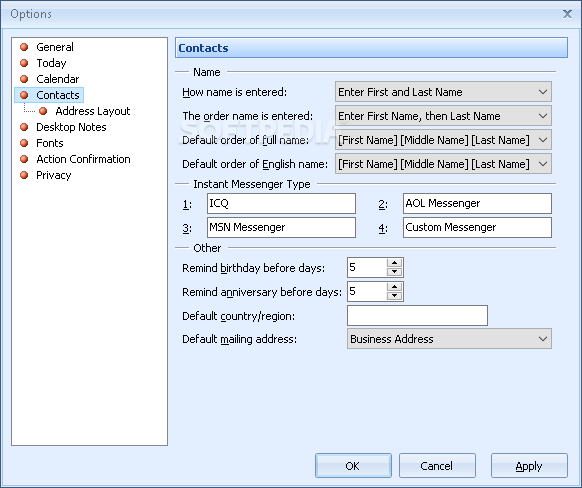Expand 'Default order of English name' combo box
The width and height of the screenshot is (582, 488).
(443, 164)
